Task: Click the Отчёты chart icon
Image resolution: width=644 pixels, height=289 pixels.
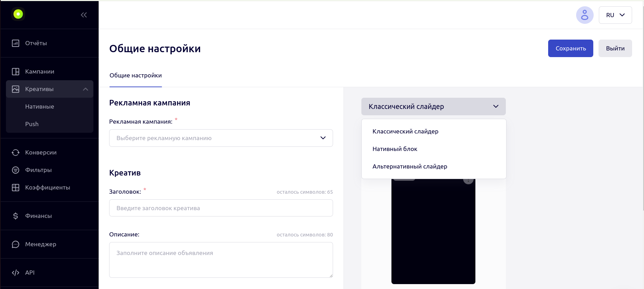Action: (15, 43)
